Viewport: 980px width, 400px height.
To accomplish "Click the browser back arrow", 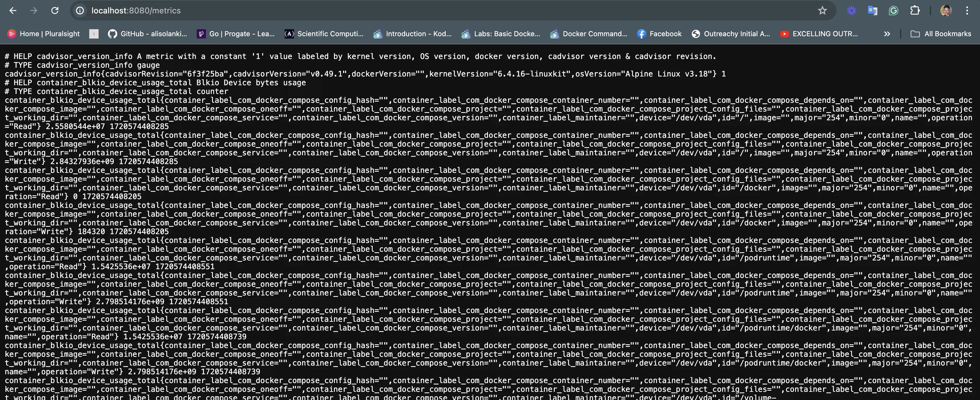I will 13,11.
